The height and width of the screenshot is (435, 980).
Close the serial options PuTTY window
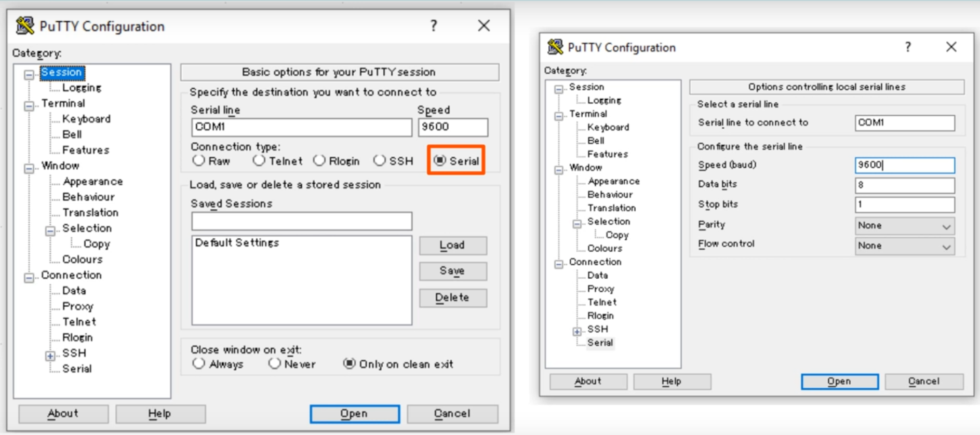click(951, 47)
